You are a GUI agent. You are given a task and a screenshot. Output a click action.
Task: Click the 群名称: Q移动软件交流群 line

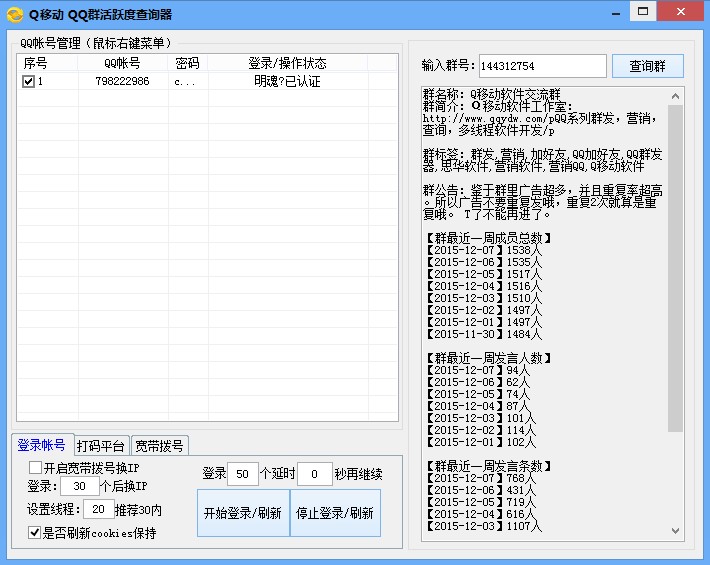coord(492,94)
